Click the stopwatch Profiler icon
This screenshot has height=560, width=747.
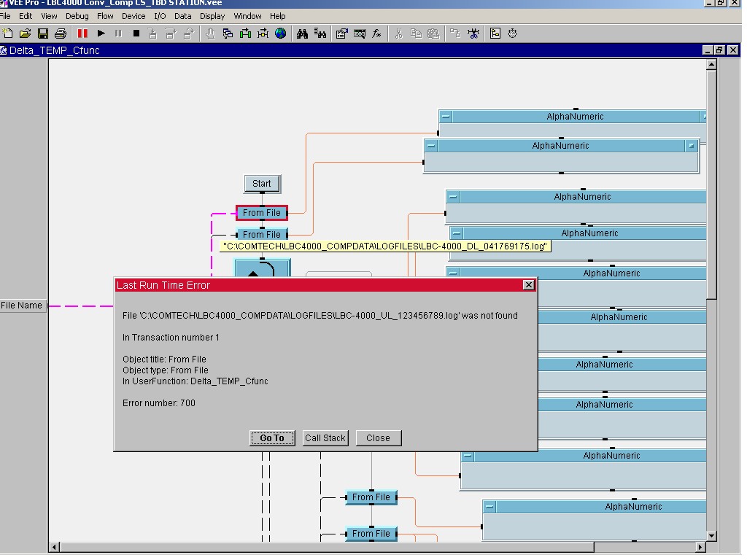(513, 34)
